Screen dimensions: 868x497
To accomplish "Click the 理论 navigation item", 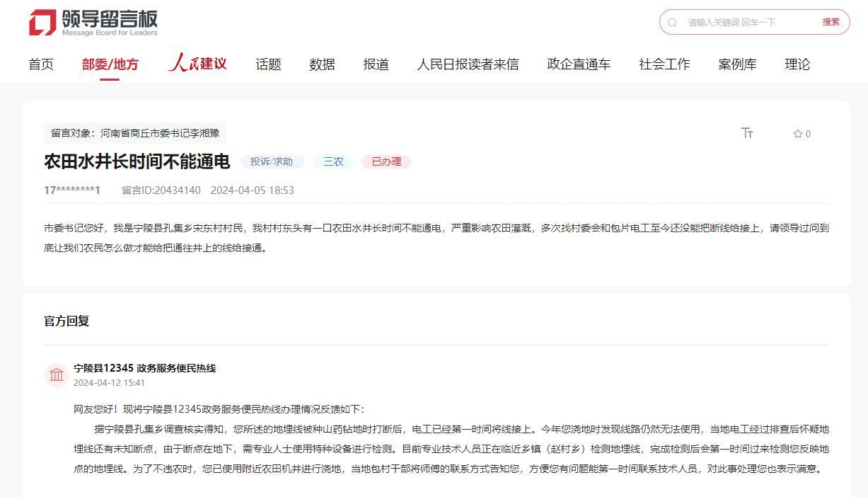I will click(x=797, y=64).
